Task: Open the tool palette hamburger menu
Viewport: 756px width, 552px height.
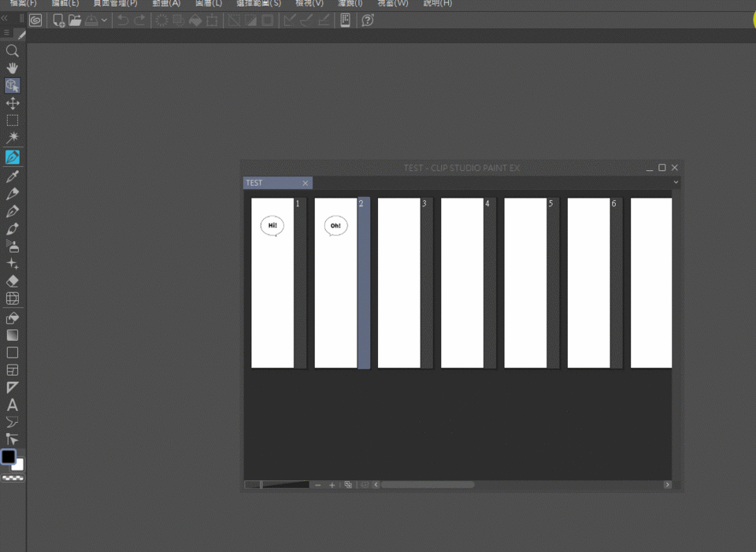Action: point(6,33)
